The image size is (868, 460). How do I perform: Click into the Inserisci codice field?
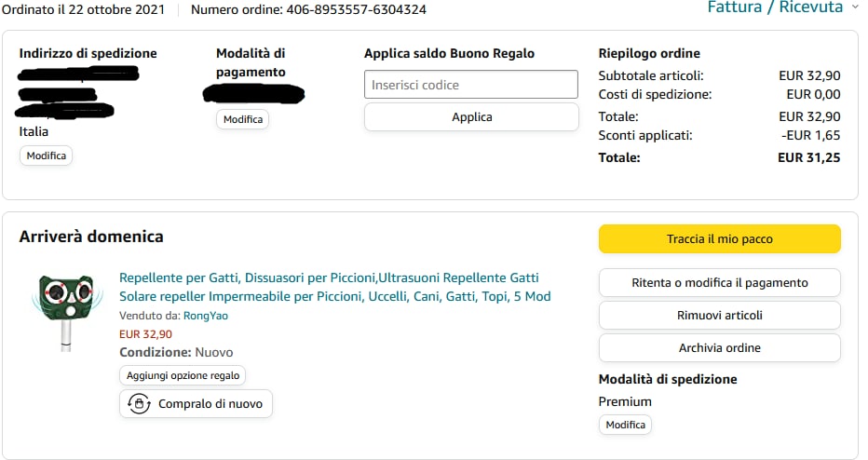tap(471, 85)
